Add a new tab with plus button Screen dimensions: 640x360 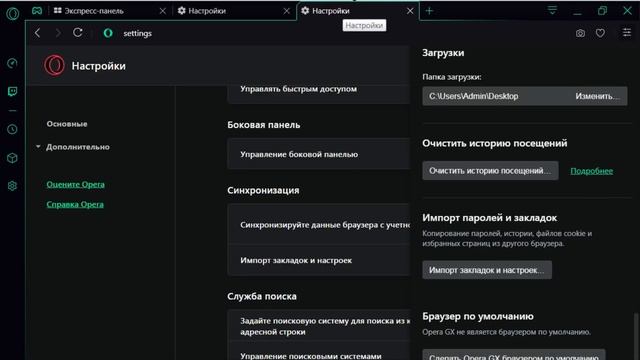click(429, 11)
